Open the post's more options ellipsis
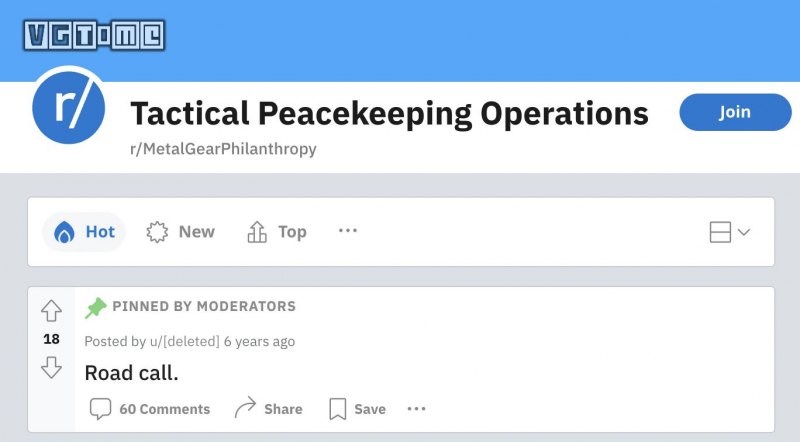 (x=416, y=408)
